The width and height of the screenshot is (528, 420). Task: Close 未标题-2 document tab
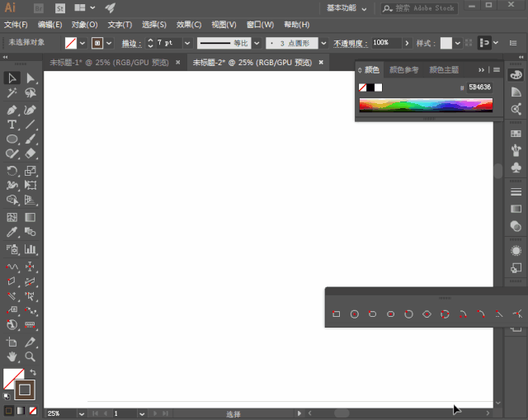pyautogui.click(x=321, y=63)
